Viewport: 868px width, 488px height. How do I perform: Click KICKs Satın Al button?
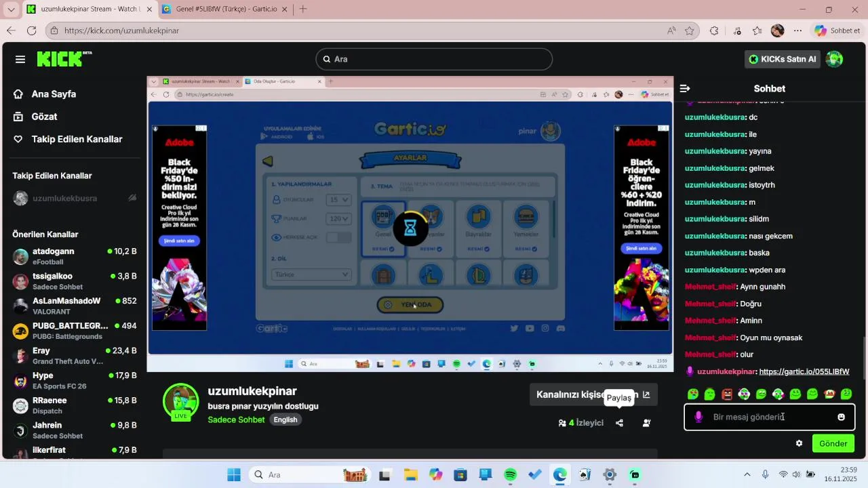pyautogui.click(x=782, y=59)
